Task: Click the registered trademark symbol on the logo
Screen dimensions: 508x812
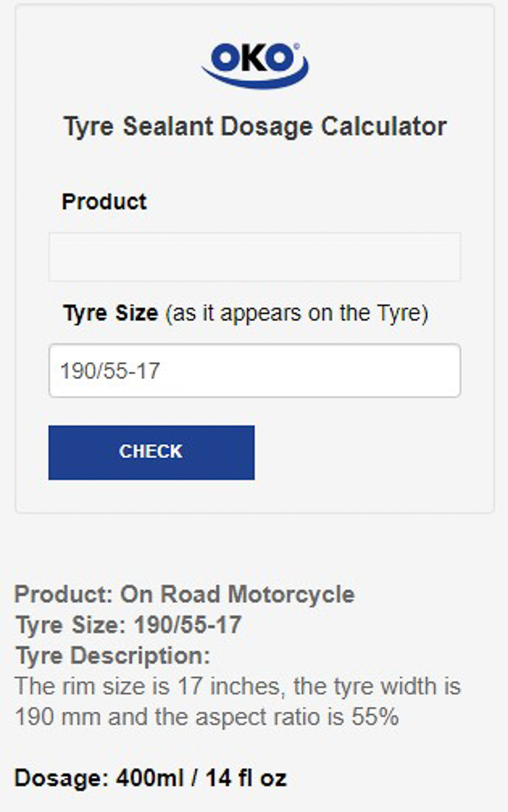Action: 296,47
